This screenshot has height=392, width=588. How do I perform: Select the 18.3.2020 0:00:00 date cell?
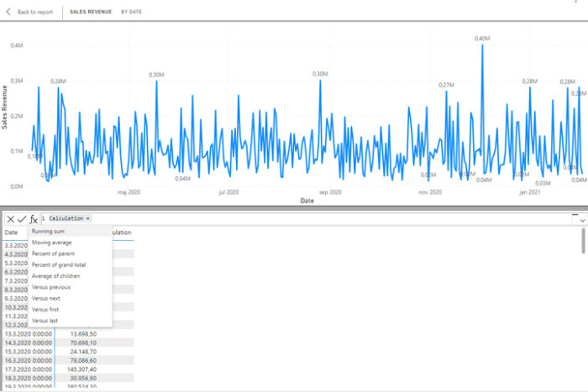[29, 378]
